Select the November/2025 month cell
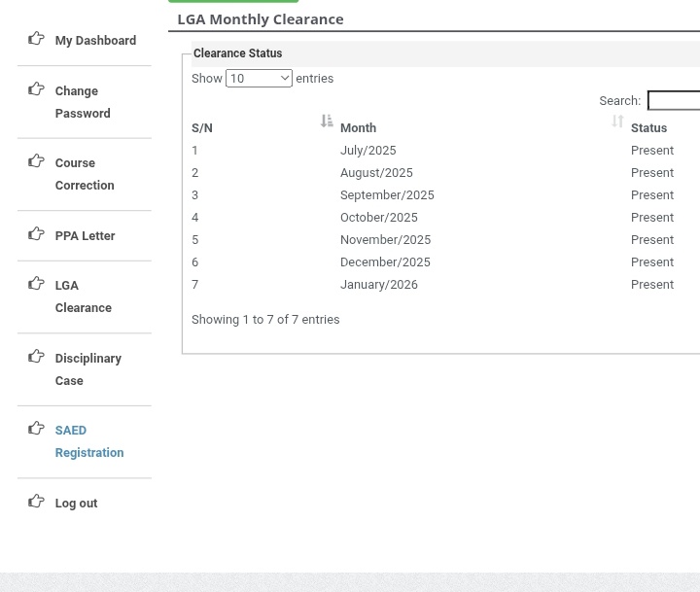700x592 pixels. (385, 240)
